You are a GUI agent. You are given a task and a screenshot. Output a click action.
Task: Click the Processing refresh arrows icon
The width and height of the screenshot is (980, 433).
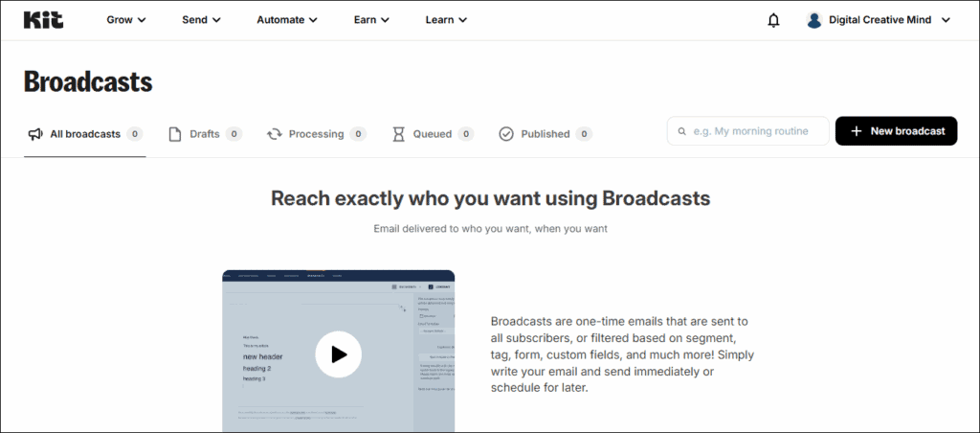click(275, 134)
